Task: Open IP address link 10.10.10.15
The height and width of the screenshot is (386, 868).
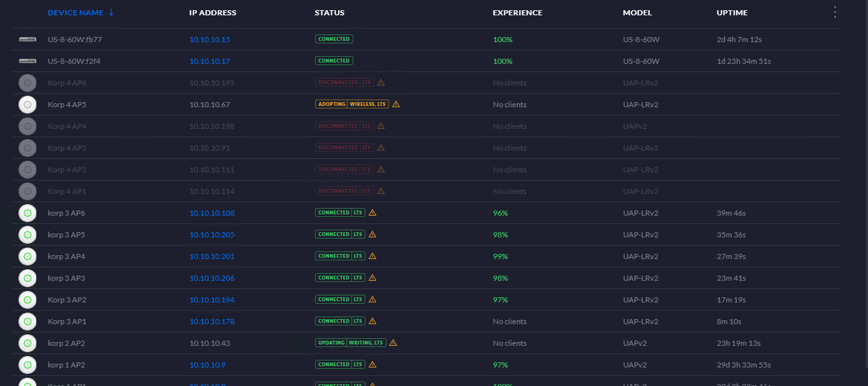Action: point(210,40)
